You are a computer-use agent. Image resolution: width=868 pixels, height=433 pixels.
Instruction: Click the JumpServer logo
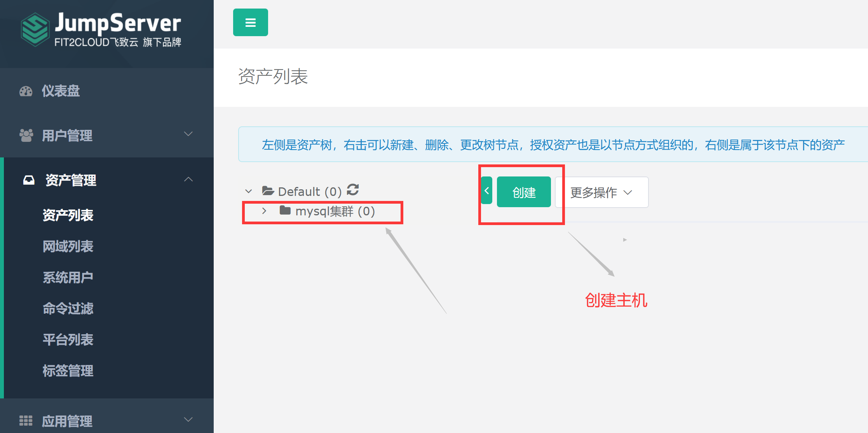pyautogui.click(x=101, y=30)
